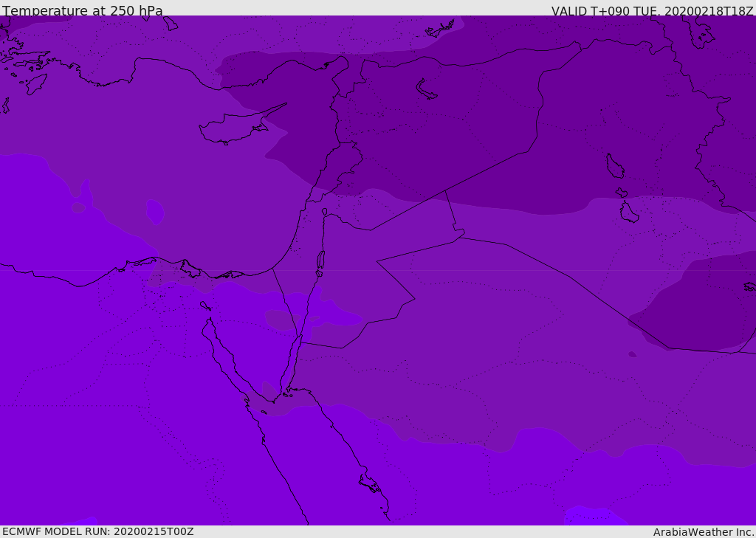Open the ArabiaWeather Inc. credit label
756x538 pixels.
coord(704,532)
